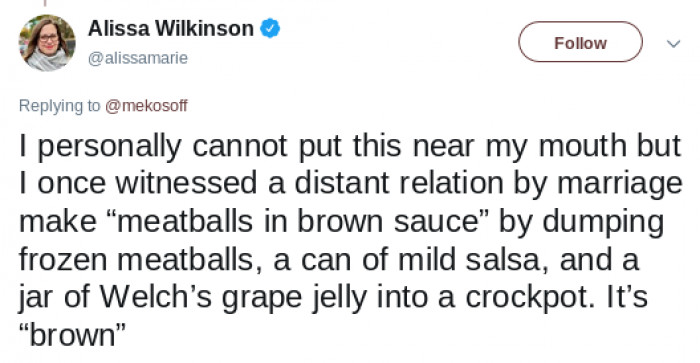Click the "Replying to" label
The height and width of the screenshot is (363, 700).
[59, 106]
